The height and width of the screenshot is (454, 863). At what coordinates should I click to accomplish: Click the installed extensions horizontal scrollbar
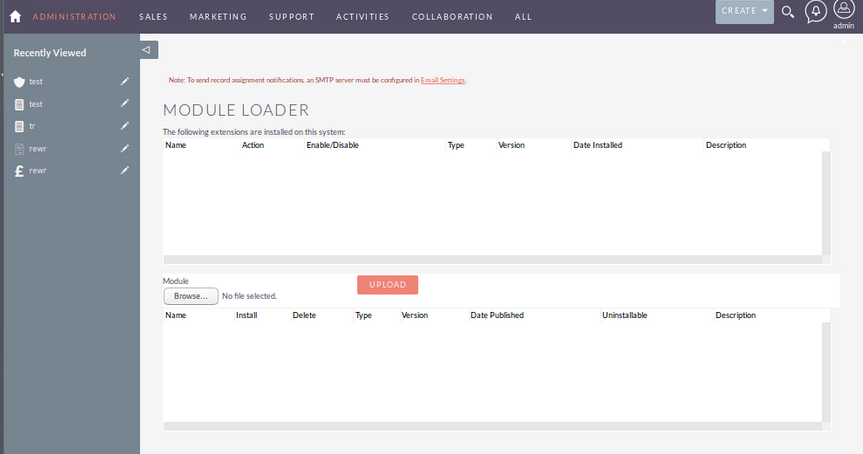(x=493, y=259)
